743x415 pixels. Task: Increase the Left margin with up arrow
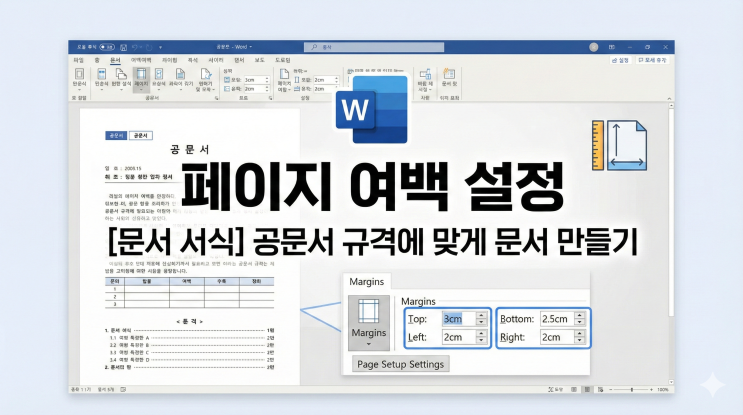481,334
